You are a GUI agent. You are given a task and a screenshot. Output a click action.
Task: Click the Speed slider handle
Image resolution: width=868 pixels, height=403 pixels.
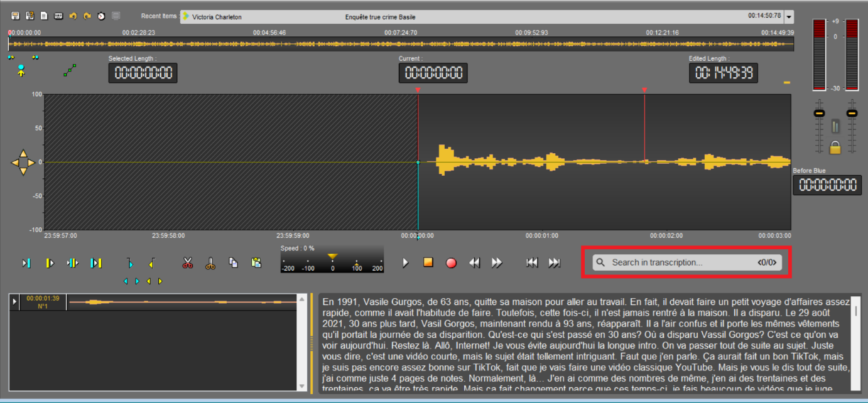click(333, 257)
